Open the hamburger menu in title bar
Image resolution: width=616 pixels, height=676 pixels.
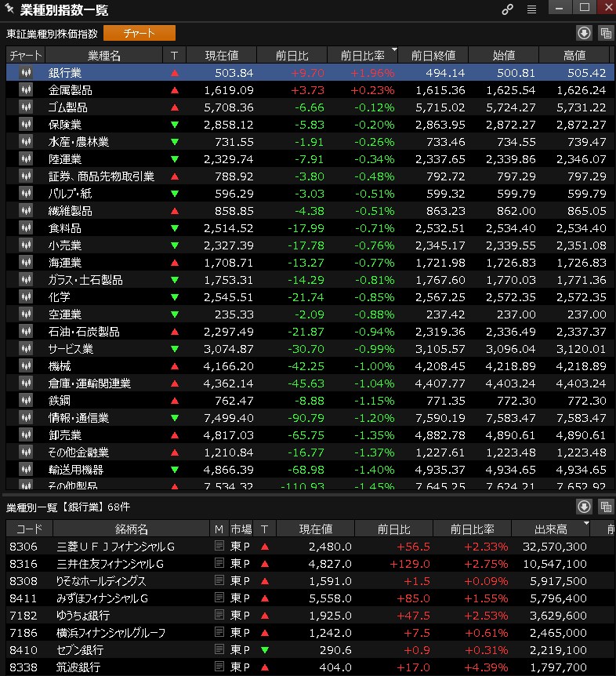(531, 9)
